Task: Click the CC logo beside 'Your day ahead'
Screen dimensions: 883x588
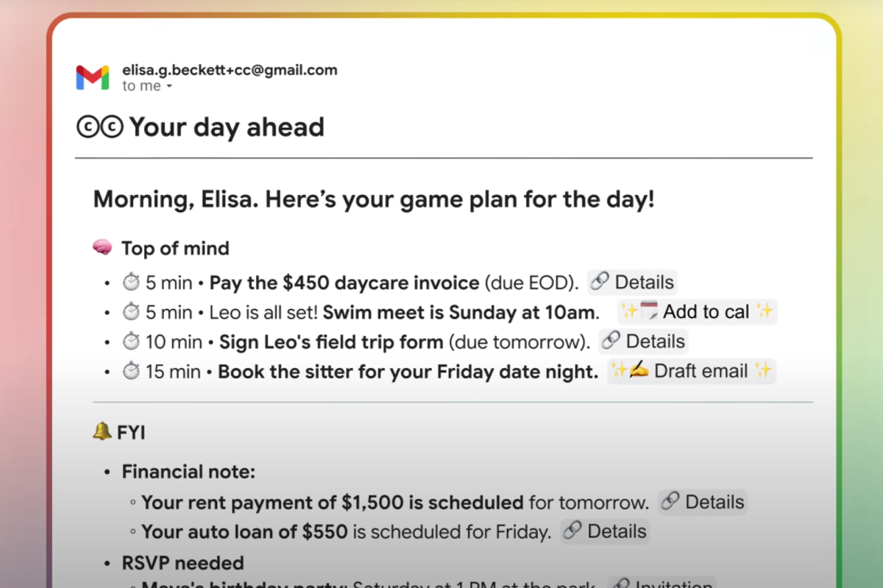Action: tap(100, 127)
